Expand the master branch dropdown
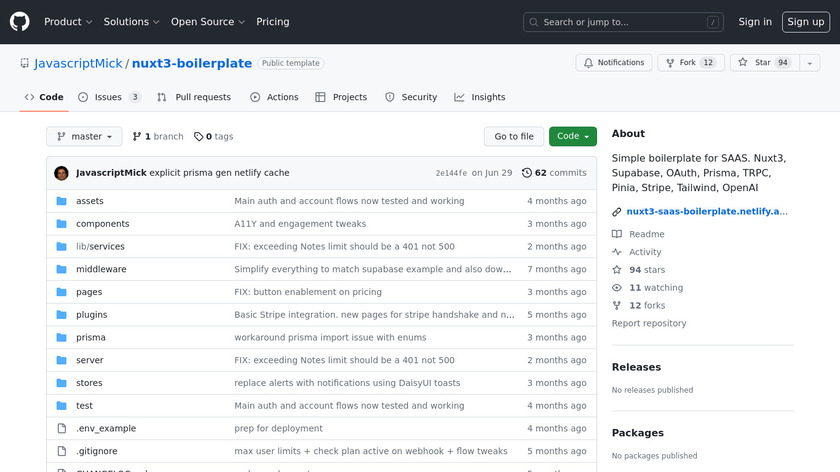 (x=84, y=137)
